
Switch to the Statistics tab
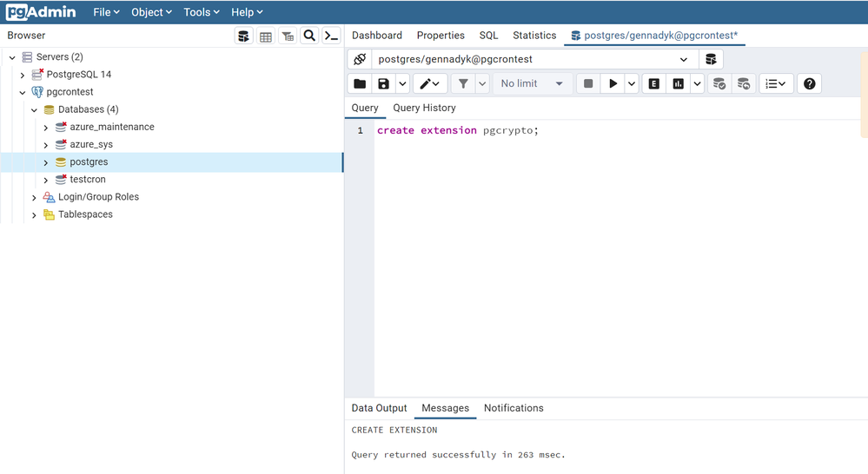click(x=534, y=36)
